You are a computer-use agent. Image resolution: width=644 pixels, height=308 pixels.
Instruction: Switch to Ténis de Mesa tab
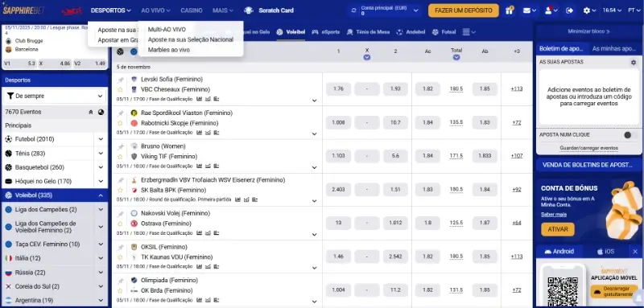(368, 32)
